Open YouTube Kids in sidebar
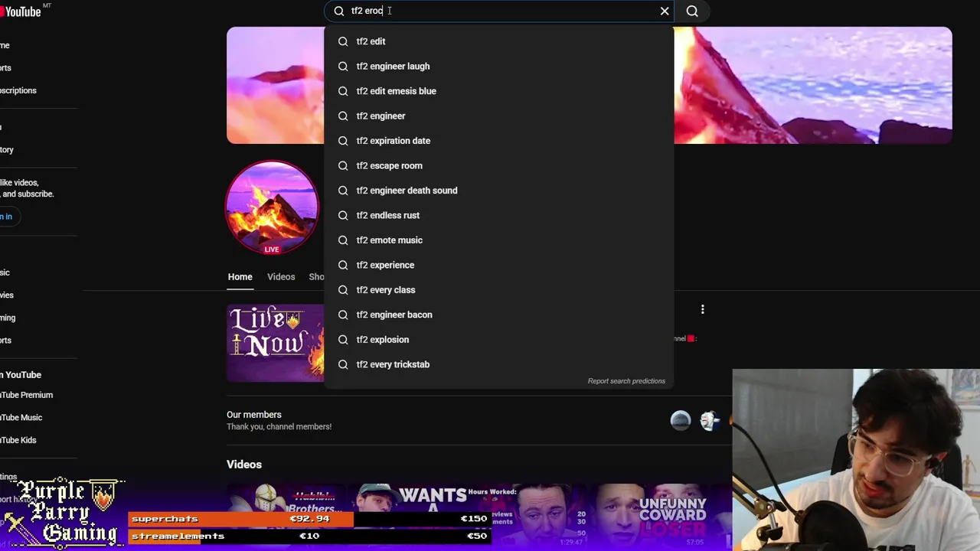 click(18, 440)
